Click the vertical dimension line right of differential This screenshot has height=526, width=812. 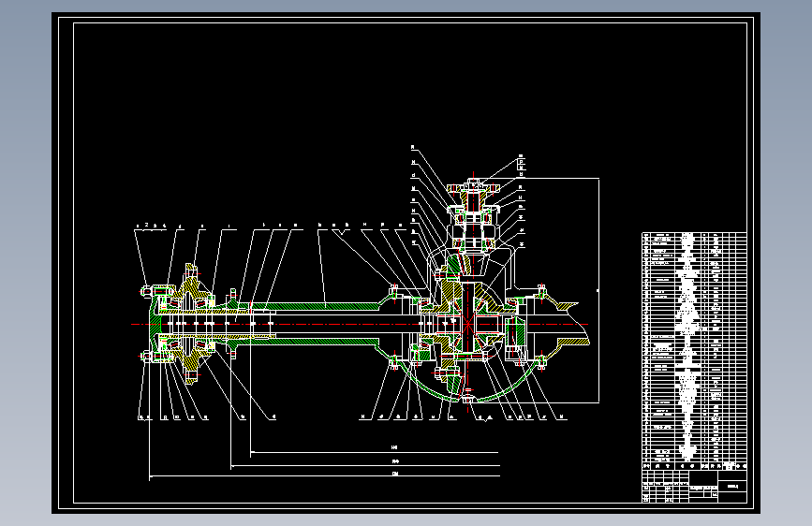coord(599,290)
